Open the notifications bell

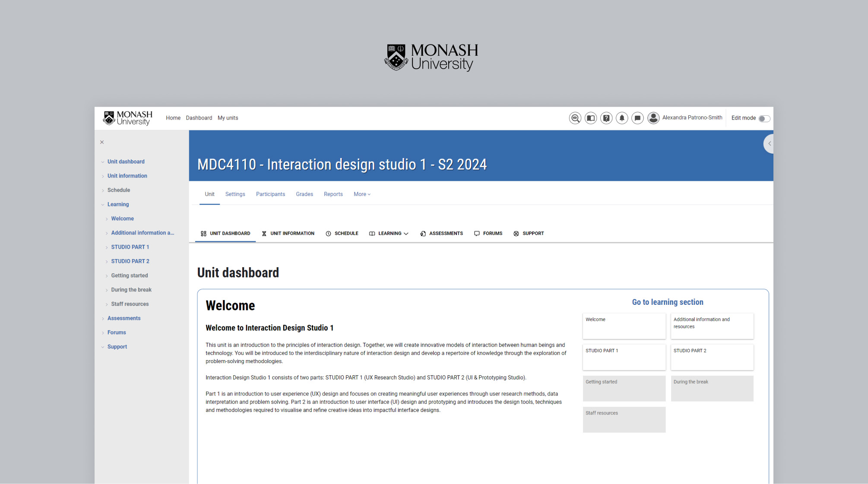[621, 118]
